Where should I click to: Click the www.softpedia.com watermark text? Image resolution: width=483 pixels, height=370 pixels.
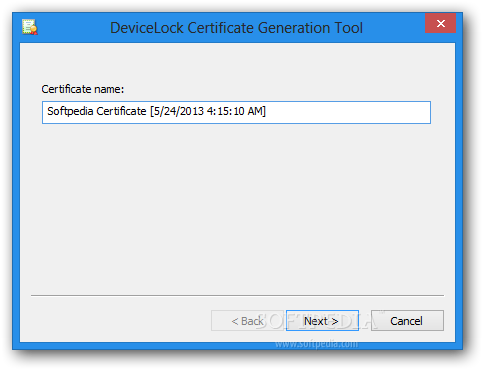point(316,344)
